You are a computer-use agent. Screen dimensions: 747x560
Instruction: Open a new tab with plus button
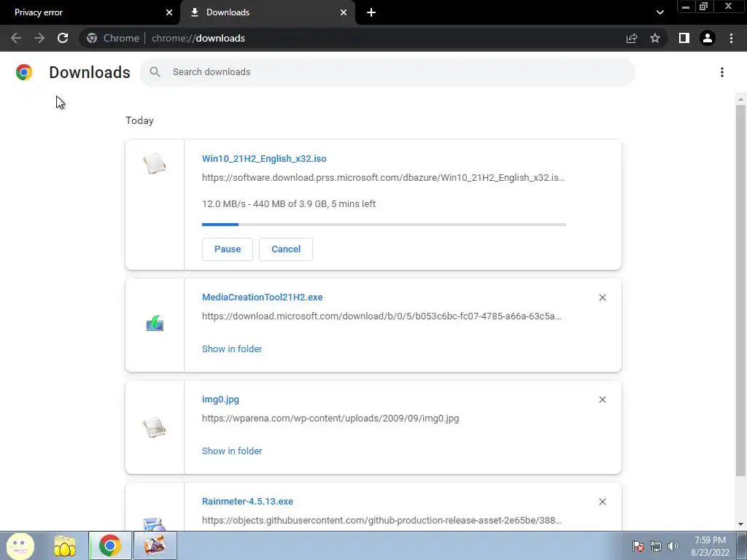point(371,12)
